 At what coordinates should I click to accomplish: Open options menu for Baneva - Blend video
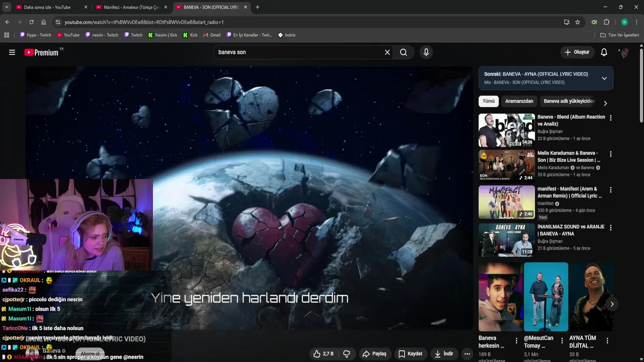(611, 118)
